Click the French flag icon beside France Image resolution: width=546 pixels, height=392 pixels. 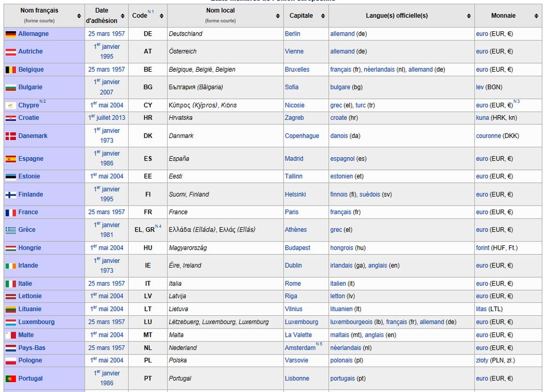point(11,213)
